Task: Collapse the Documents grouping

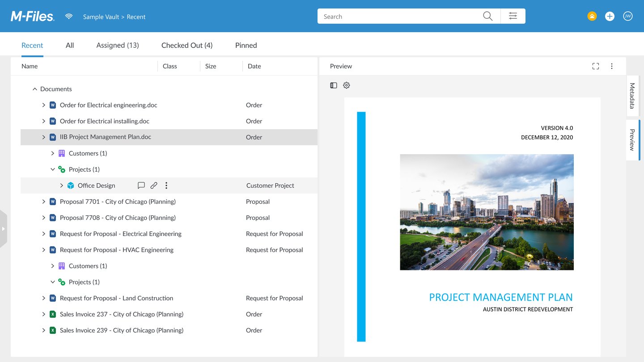Action: pyautogui.click(x=35, y=89)
